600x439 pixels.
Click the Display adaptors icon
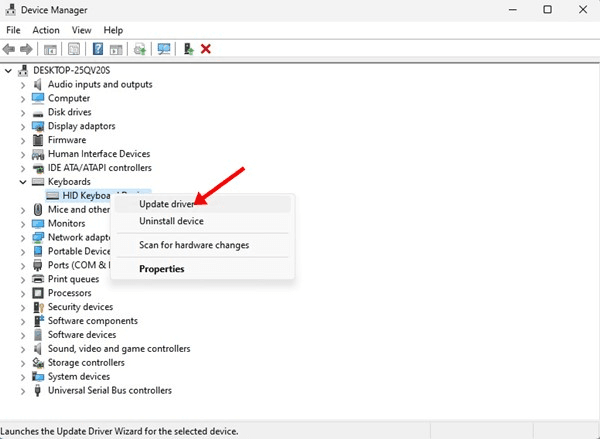point(38,126)
